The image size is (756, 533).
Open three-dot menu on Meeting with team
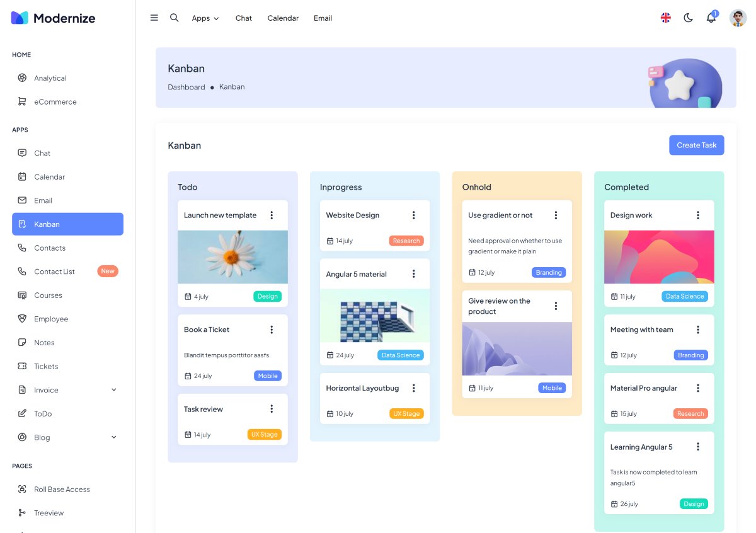[698, 330]
